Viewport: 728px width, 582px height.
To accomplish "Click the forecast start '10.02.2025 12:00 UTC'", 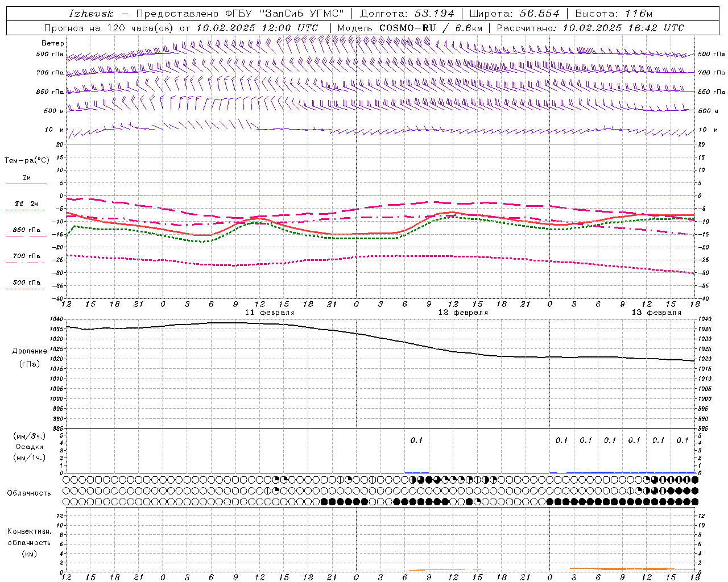I will tap(257, 28).
